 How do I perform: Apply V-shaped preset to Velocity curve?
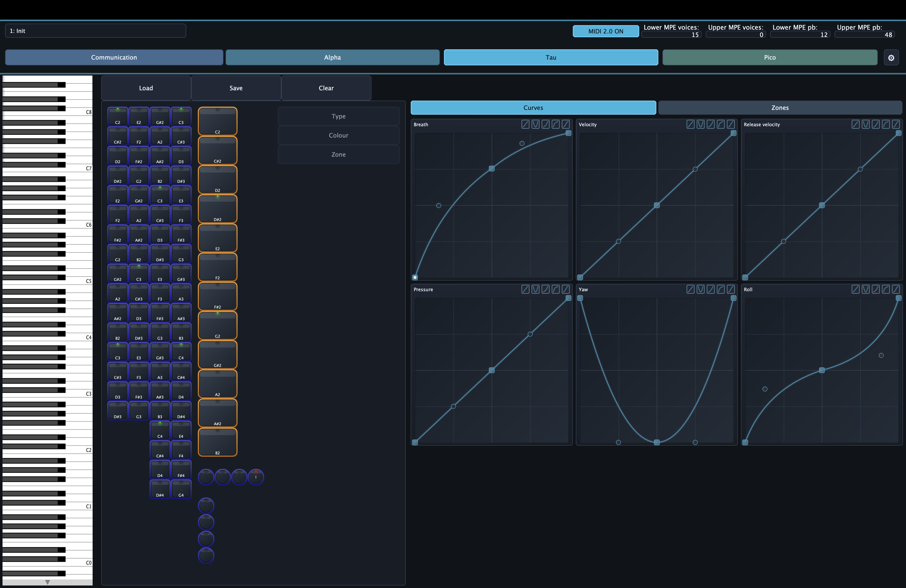click(x=700, y=124)
